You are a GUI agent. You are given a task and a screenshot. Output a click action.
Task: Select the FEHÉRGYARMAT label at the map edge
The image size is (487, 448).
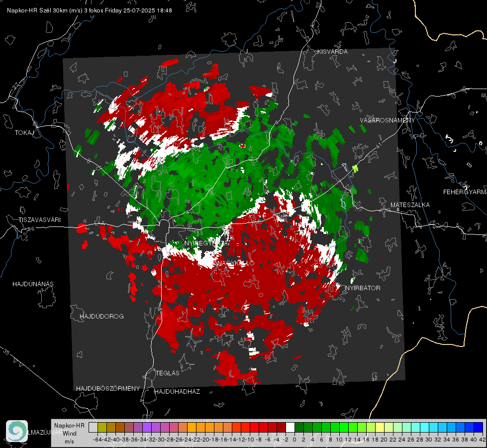tap(465, 192)
